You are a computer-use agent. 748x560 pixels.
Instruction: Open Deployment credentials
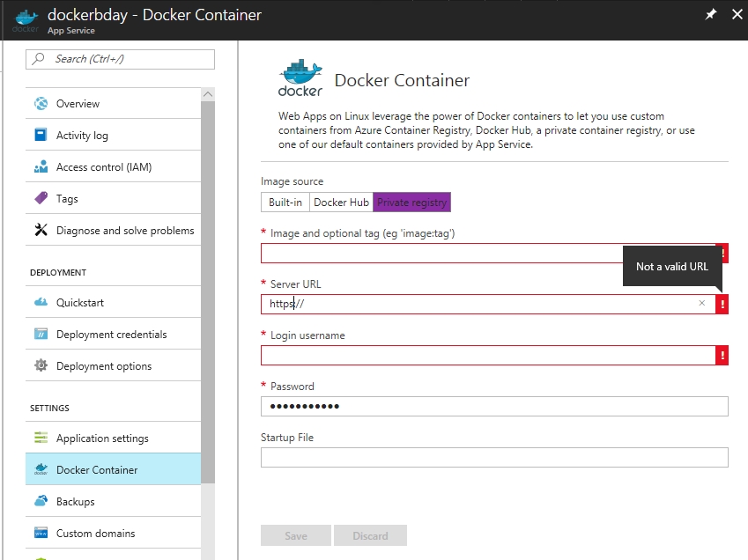[113, 334]
